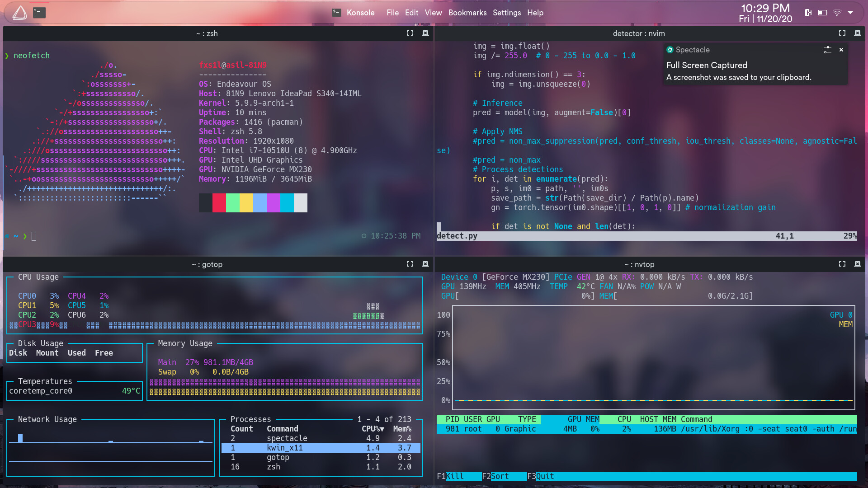This screenshot has width=868, height=488.
Task: Click the Konsole terminal icon in panel
Action: 39,13
